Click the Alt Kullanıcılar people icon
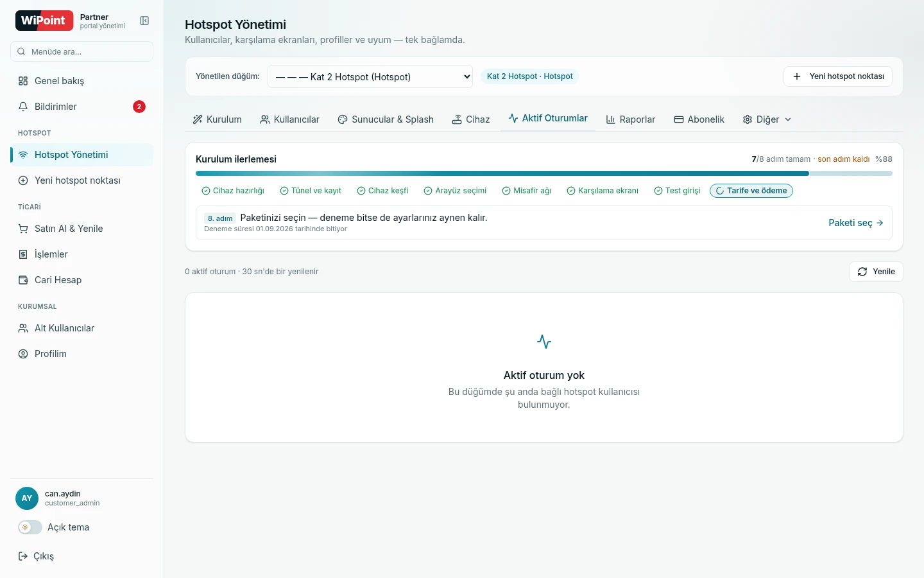The width and height of the screenshot is (924, 578). point(23,328)
